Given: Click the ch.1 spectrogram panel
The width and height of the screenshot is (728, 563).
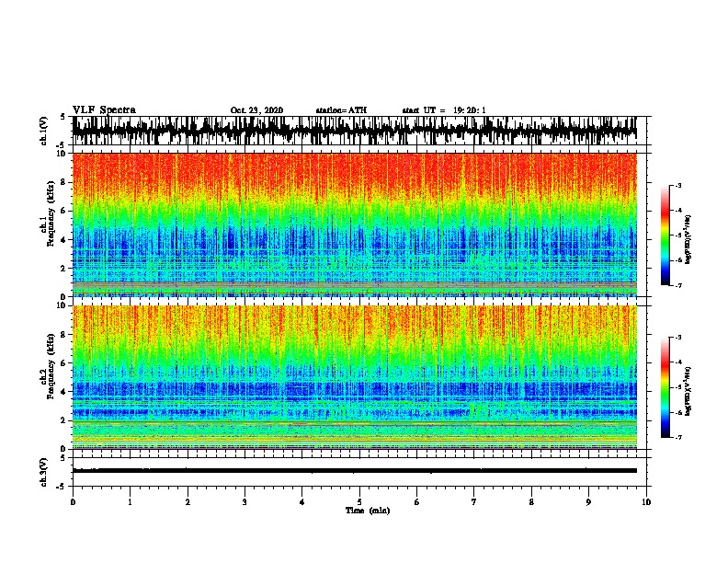Looking at the screenshot, I should [x=355, y=224].
